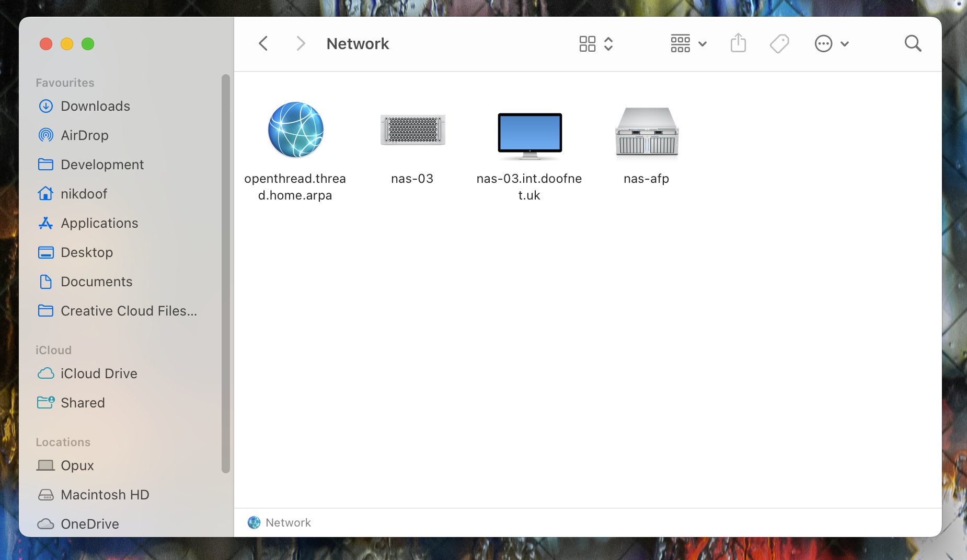Select the nas-afp server icon
The height and width of the screenshot is (560, 967).
(x=647, y=132)
